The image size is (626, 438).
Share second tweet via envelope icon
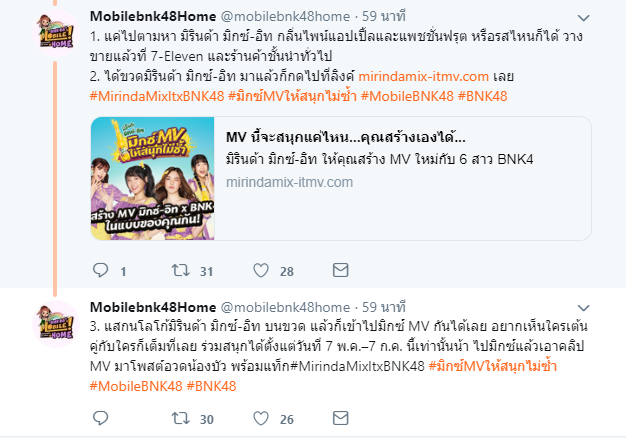coord(341,418)
